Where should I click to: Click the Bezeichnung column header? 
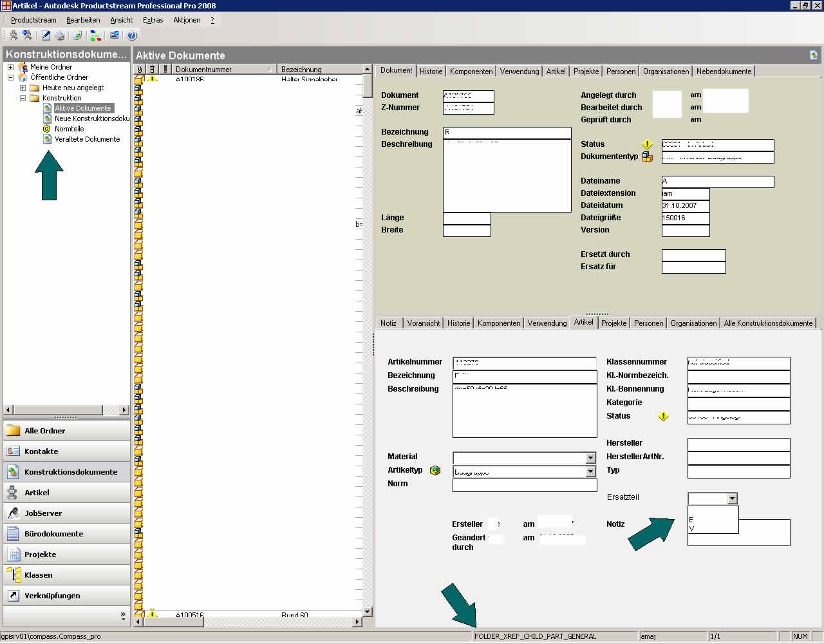(x=320, y=69)
